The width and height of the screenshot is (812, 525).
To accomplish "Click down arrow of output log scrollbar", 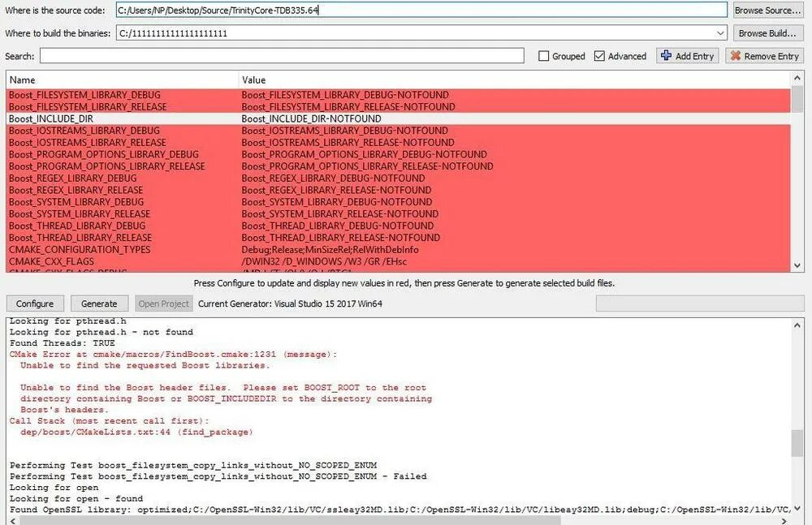I will [x=797, y=509].
